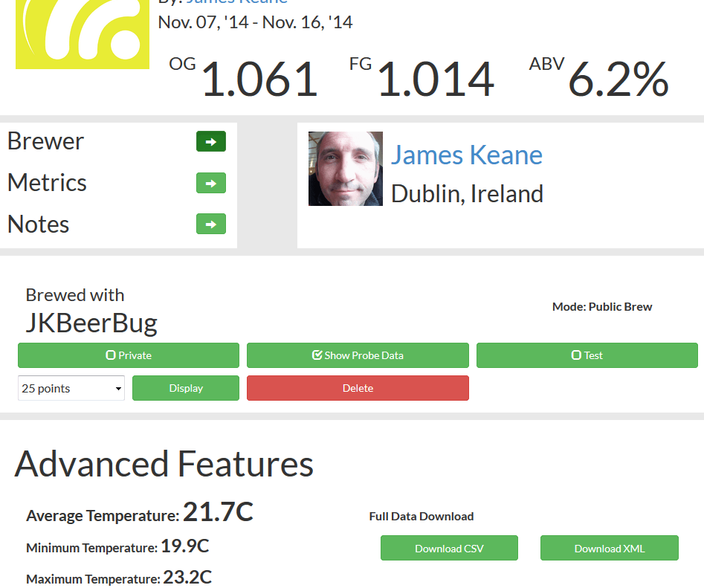This screenshot has height=588, width=704.
Task: Click the brewer name link under the title
Action: pyautogui.click(x=236, y=1)
